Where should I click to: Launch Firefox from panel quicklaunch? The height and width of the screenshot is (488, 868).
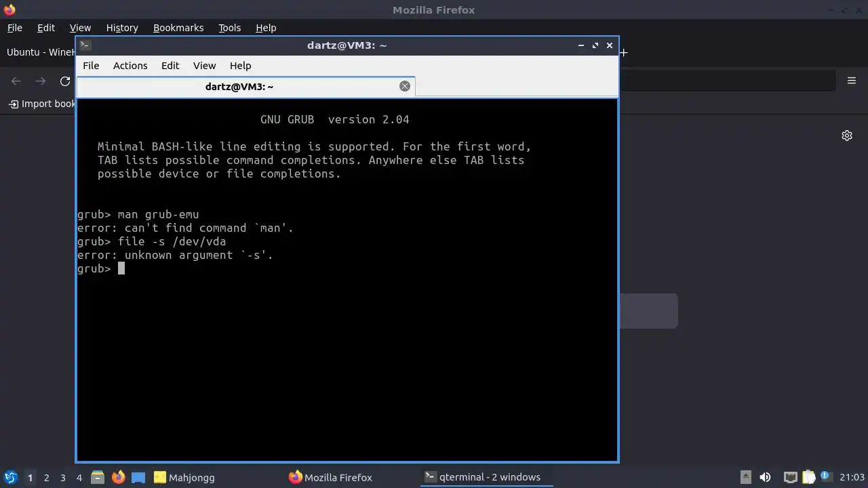point(118,477)
